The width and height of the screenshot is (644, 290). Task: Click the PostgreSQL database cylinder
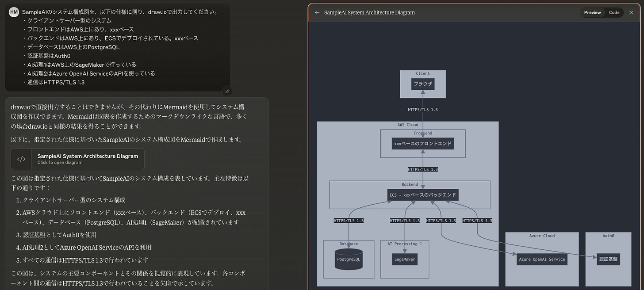349,259
